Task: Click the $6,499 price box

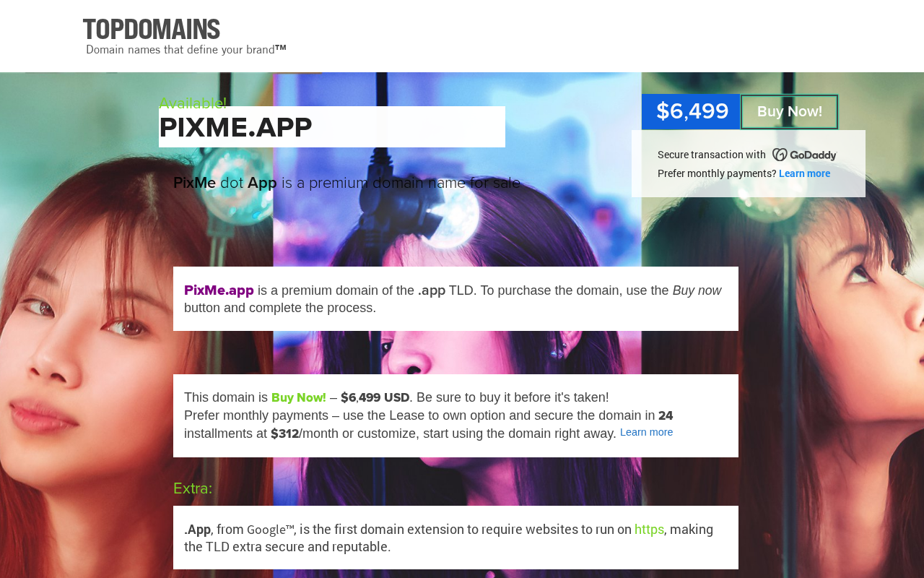Action: point(692,112)
